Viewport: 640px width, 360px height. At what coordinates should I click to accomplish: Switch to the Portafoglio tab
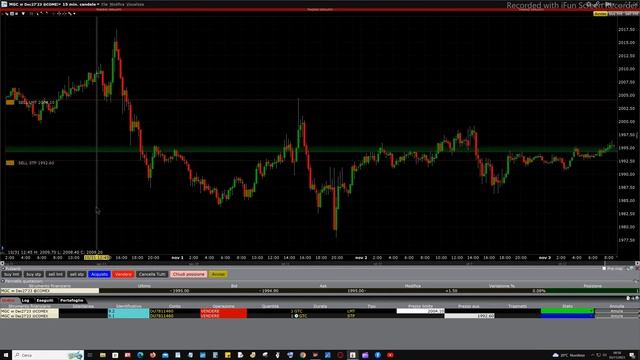[71, 300]
